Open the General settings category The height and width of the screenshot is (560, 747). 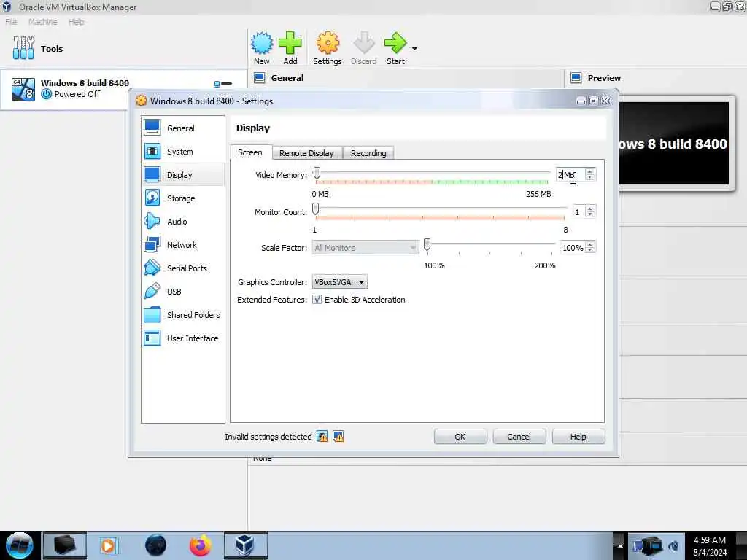(x=182, y=128)
